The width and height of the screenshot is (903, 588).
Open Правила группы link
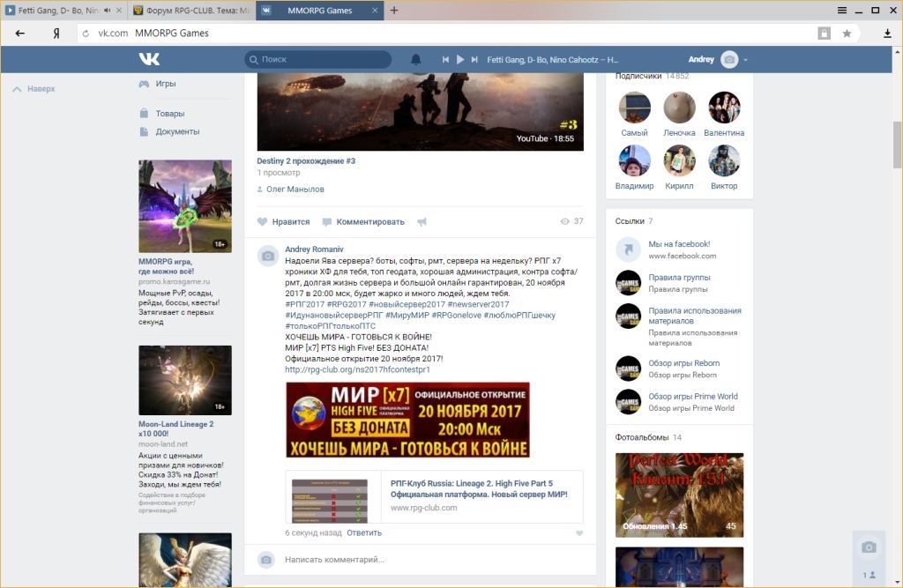pyautogui.click(x=679, y=278)
